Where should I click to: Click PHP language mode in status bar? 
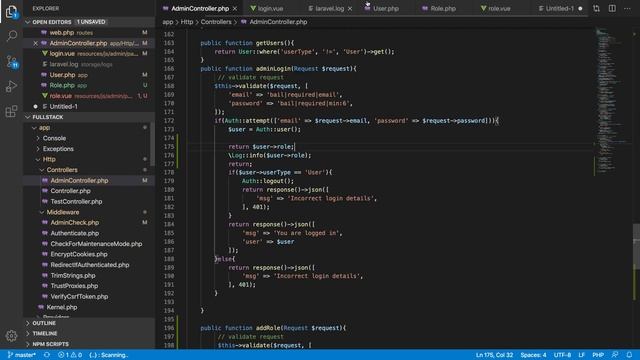point(598,355)
